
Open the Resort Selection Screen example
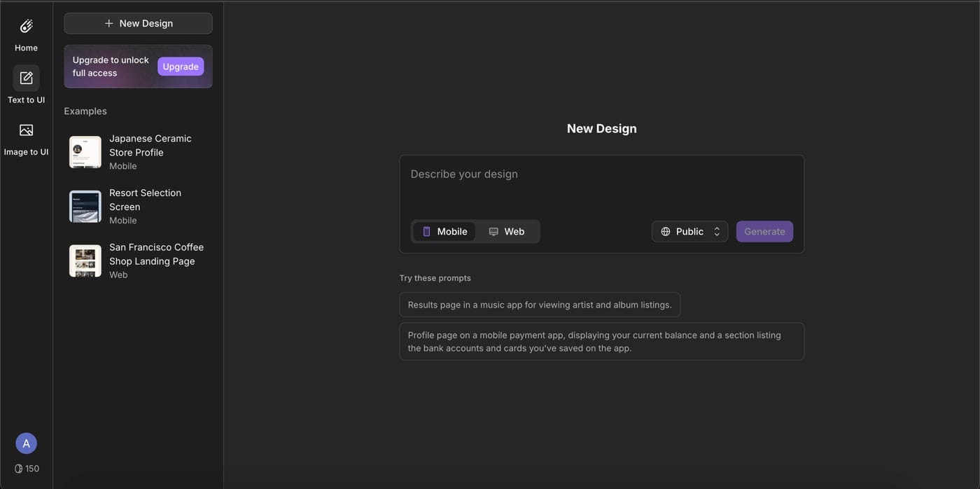click(x=138, y=205)
